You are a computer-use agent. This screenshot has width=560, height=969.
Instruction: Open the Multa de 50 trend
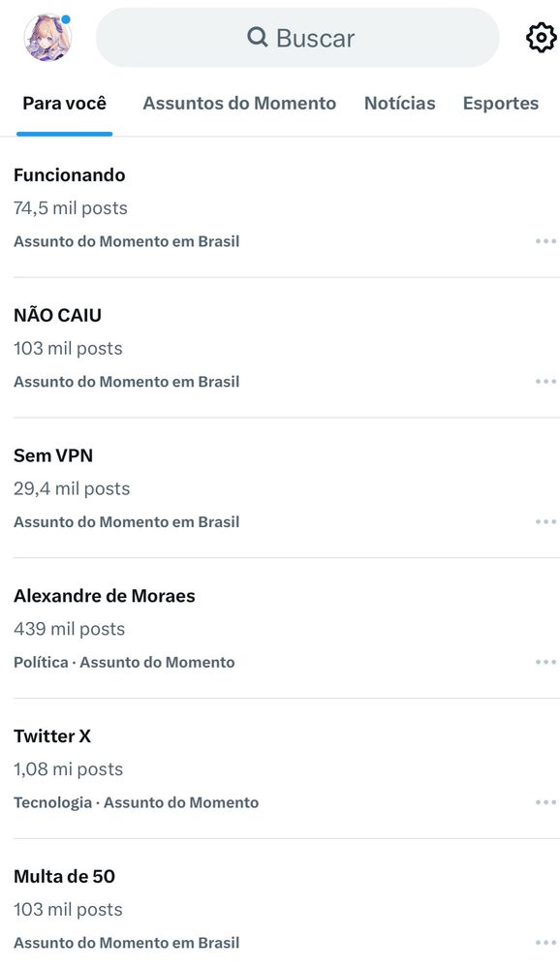coord(280,904)
